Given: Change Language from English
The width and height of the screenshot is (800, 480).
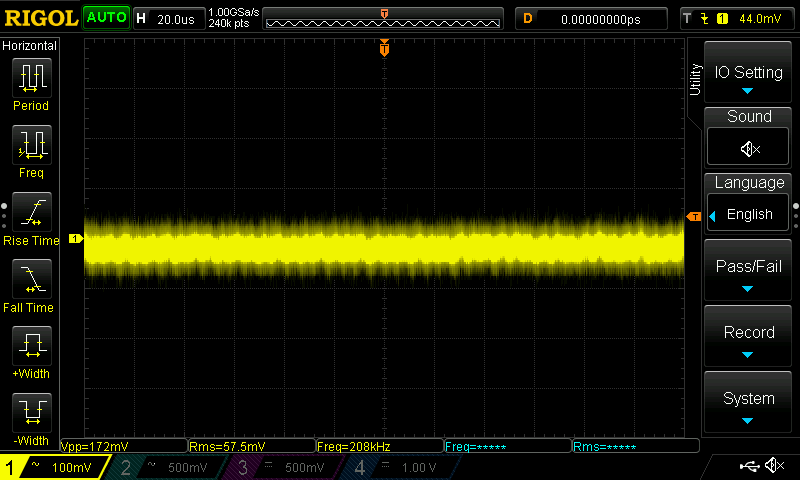Looking at the screenshot, I should point(749,214).
